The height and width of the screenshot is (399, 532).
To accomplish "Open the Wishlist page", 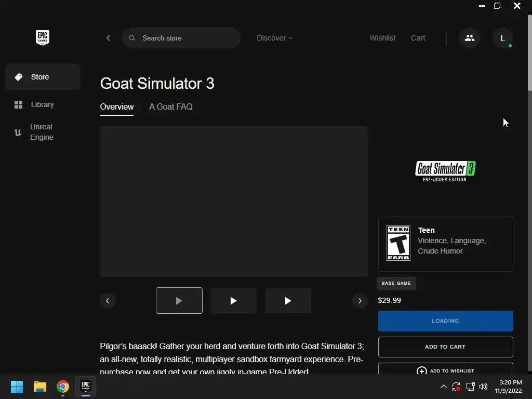I will pyautogui.click(x=382, y=38).
